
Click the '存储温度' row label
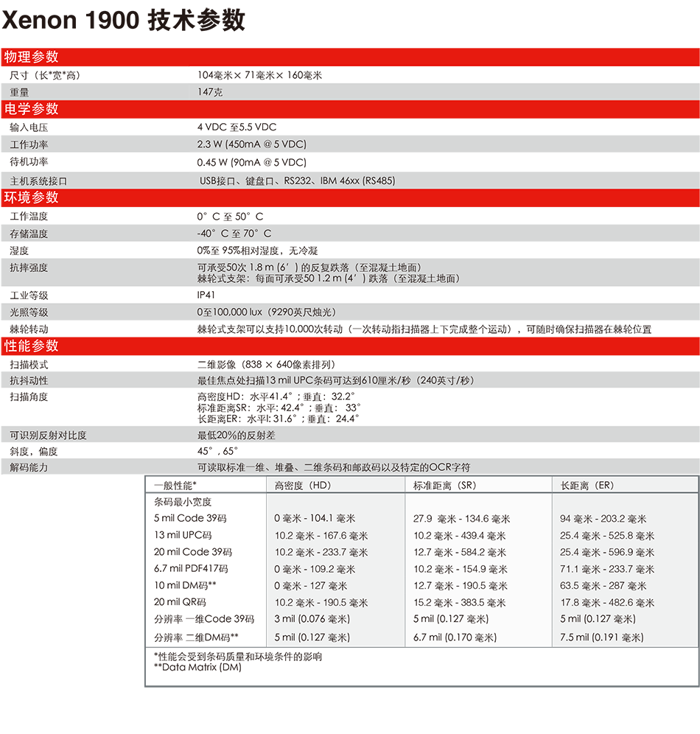29,234
